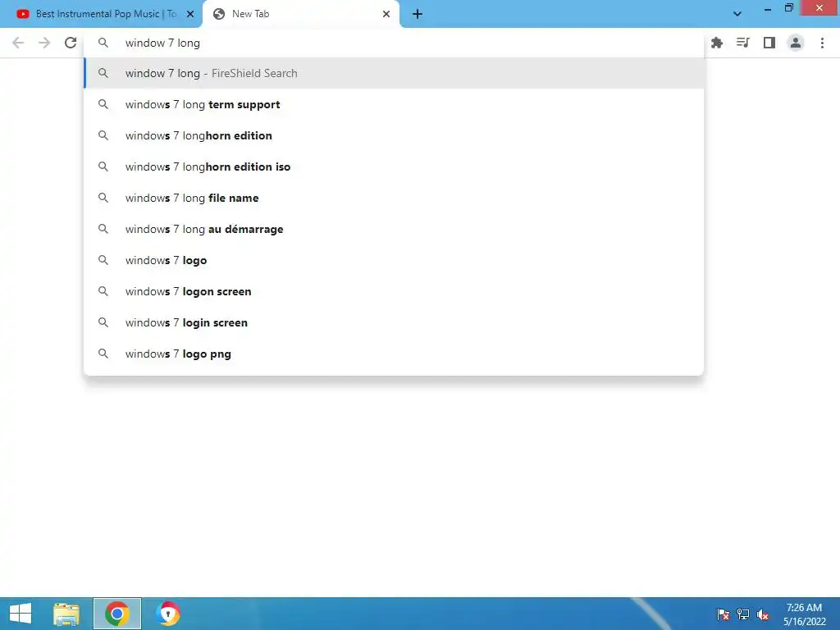Click the browser forward arrow
The height and width of the screenshot is (630, 840).
click(x=44, y=43)
